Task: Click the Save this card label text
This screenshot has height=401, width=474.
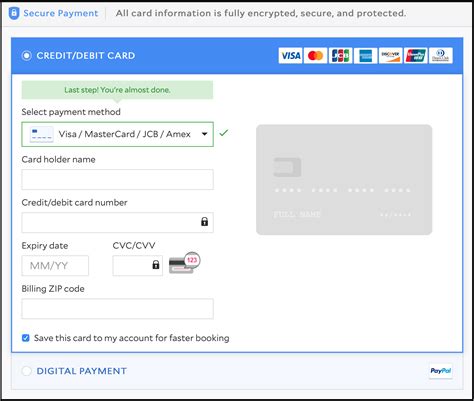Action: pyautogui.click(x=132, y=338)
